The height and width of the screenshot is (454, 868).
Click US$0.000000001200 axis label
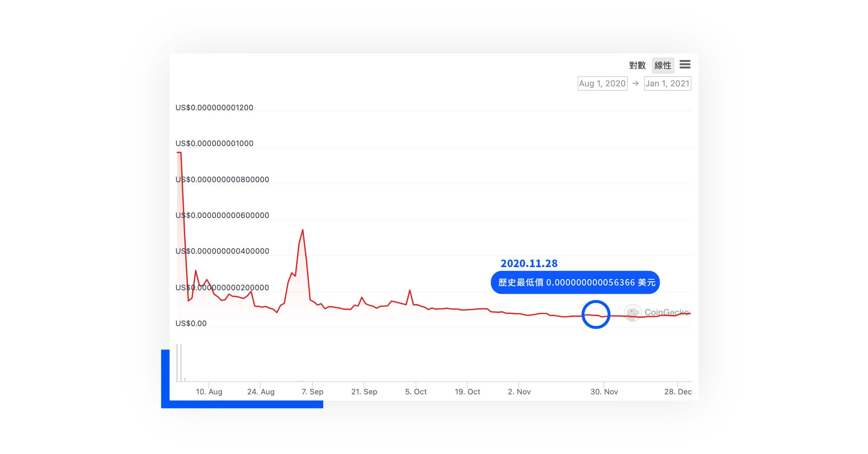(214, 108)
